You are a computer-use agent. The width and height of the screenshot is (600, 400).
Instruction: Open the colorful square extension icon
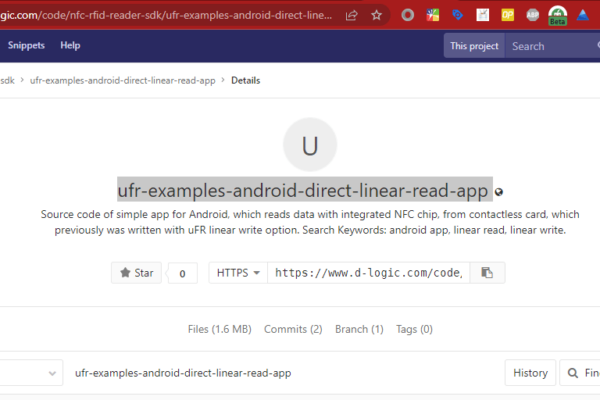point(432,15)
